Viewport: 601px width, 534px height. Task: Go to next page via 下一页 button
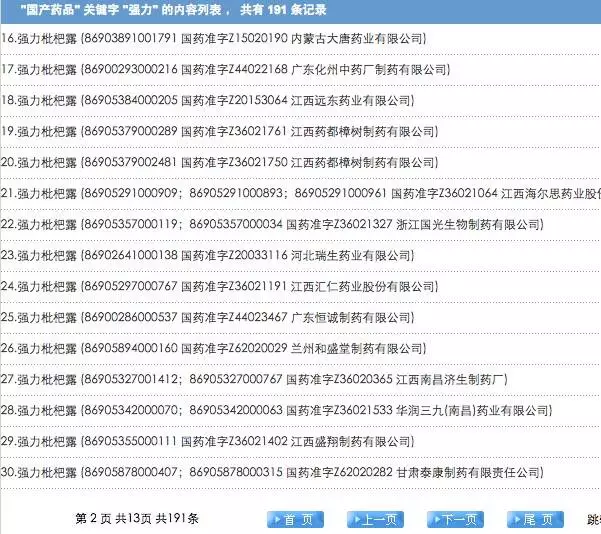(x=455, y=519)
